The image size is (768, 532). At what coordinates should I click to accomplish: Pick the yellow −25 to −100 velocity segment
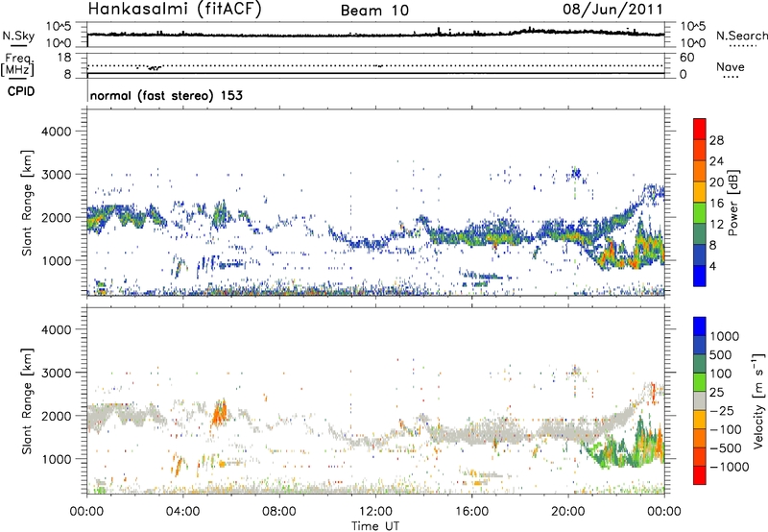click(700, 420)
